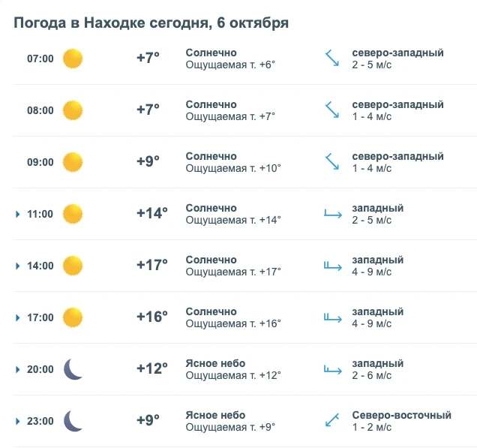Viewport: 477px width, 448px height.
Task: Expand the 11:00 forecast row triangle
Action: (18, 214)
